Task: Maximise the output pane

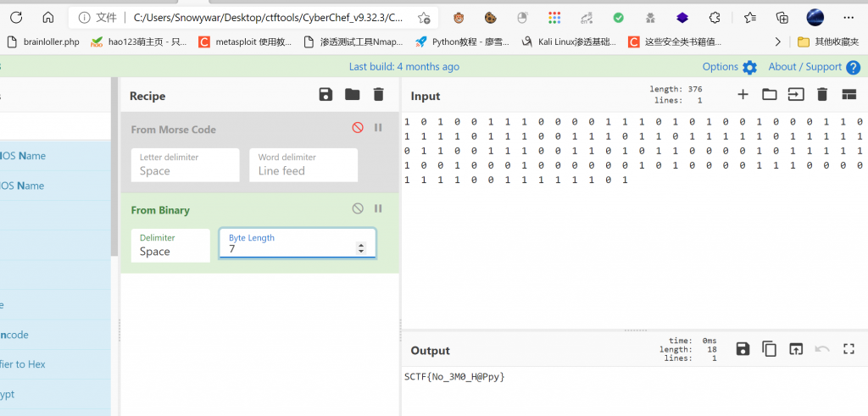Action: click(849, 349)
